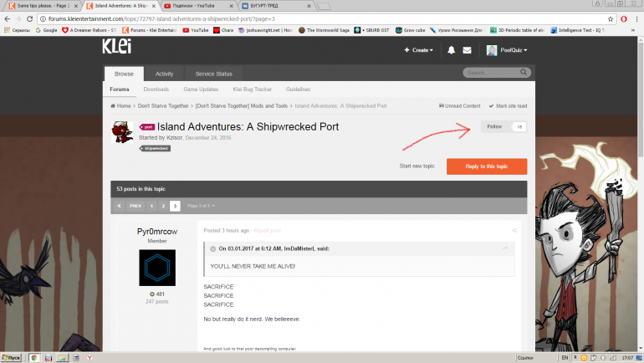This screenshot has height=363, width=644.
Task: Open the Apps (Сервисы) bookmark
Action: click(17, 30)
